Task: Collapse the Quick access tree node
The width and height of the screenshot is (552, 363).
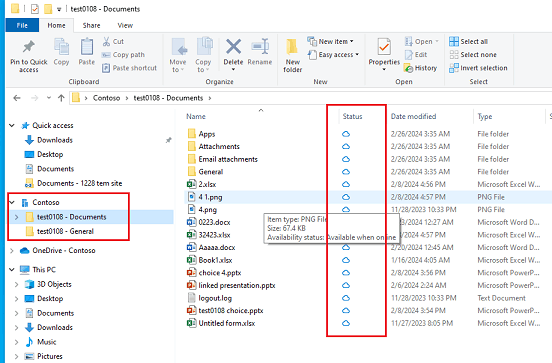Action: click(12, 125)
